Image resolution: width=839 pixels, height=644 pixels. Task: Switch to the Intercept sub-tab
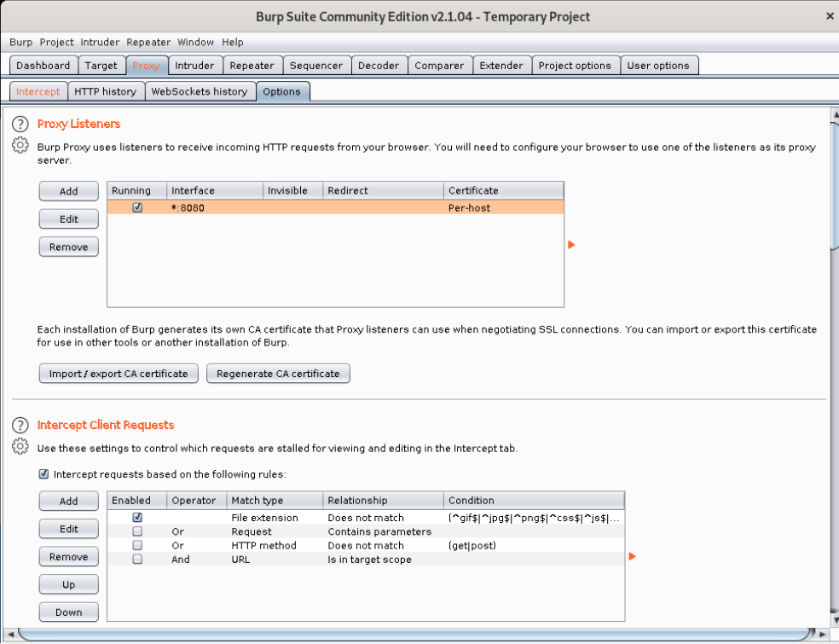click(38, 91)
